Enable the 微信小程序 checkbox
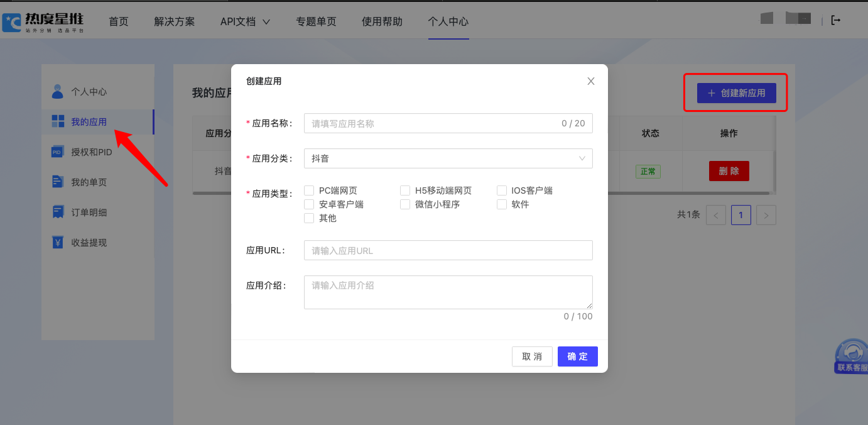Image resolution: width=868 pixels, height=425 pixels. [x=405, y=204]
